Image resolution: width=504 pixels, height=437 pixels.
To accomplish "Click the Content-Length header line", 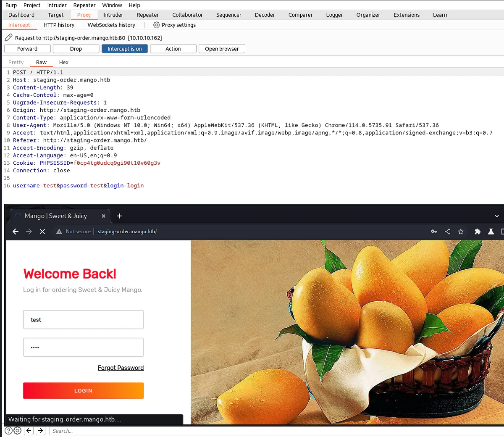I will (x=43, y=87).
